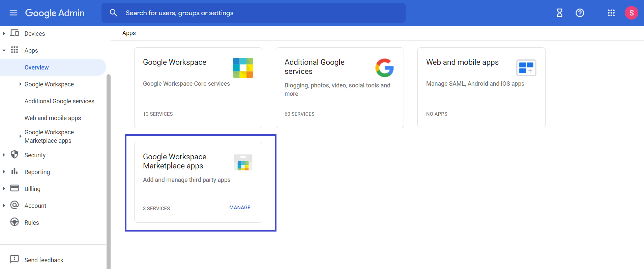
Task: Click the Apps grid icon in the sidebar
Action: (14, 50)
